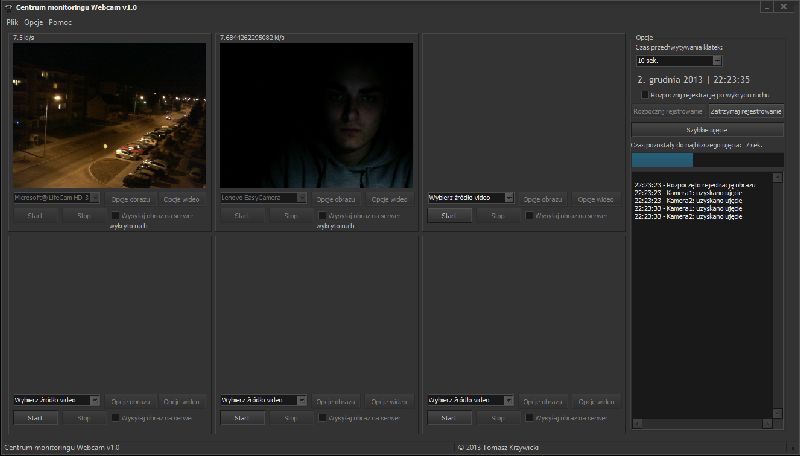800x456 pixels.
Task: Click Stop under the LifeCam camera feed
Action: click(84, 216)
